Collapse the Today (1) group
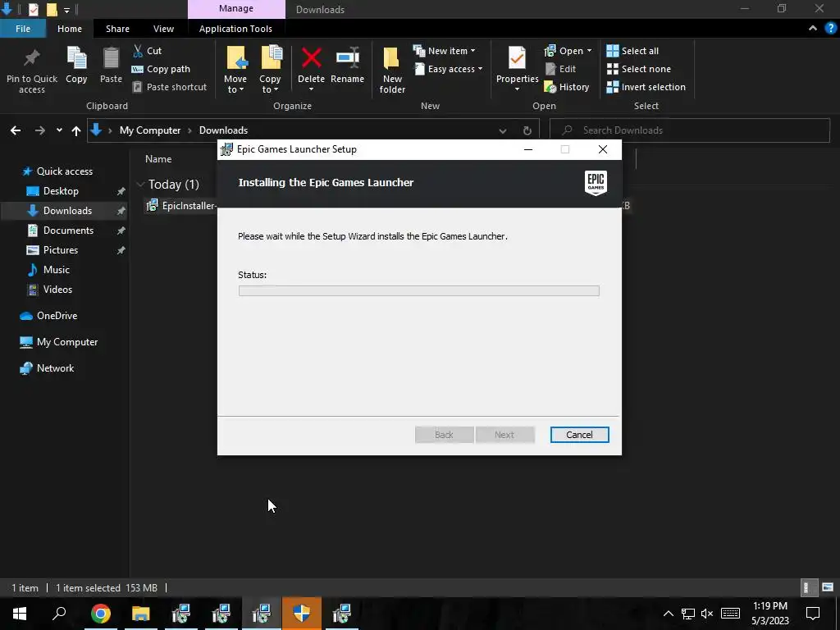840x630 pixels. tap(141, 185)
